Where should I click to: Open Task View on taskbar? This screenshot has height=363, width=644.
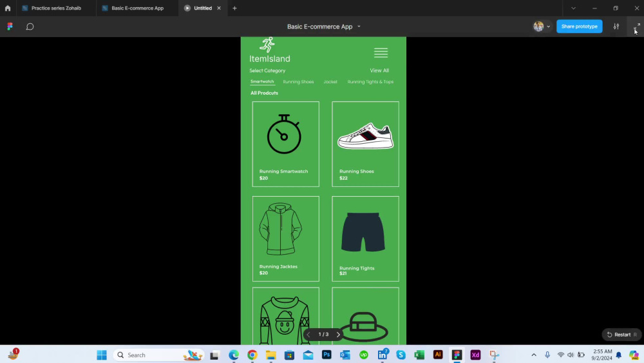[x=214, y=355]
